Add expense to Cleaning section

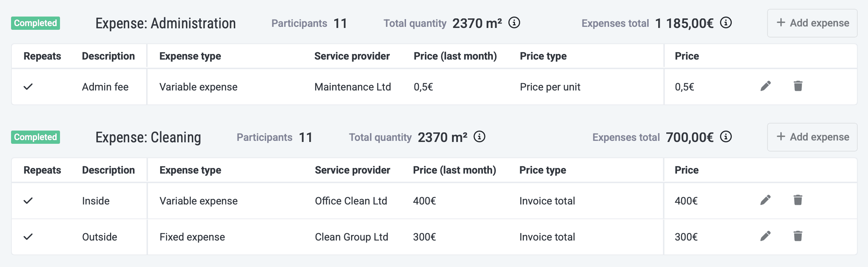click(812, 137)
